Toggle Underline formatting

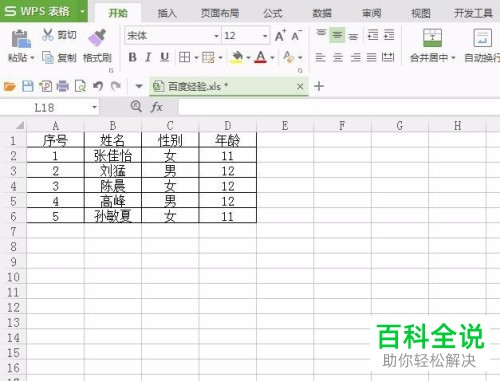pos(164,57)
